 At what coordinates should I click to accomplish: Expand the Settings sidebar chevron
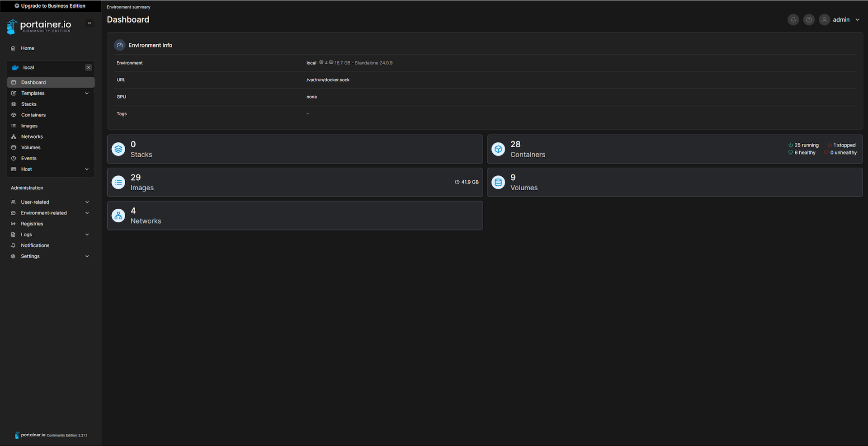87,256
